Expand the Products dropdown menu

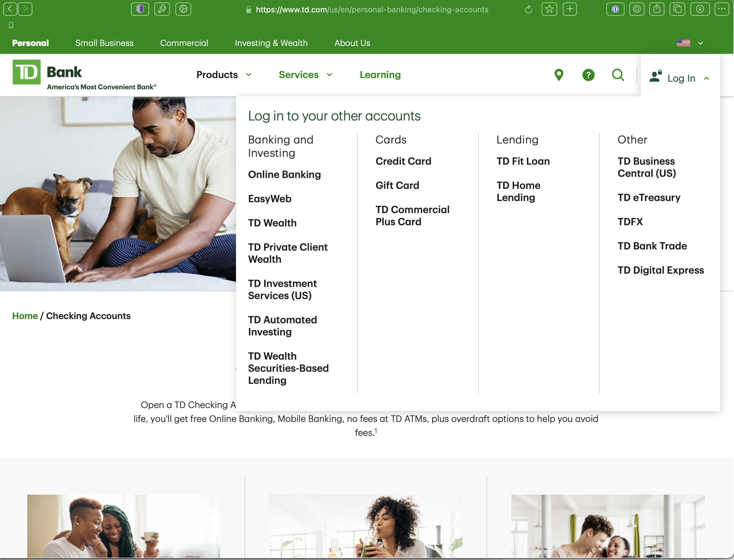pos(224,75)
